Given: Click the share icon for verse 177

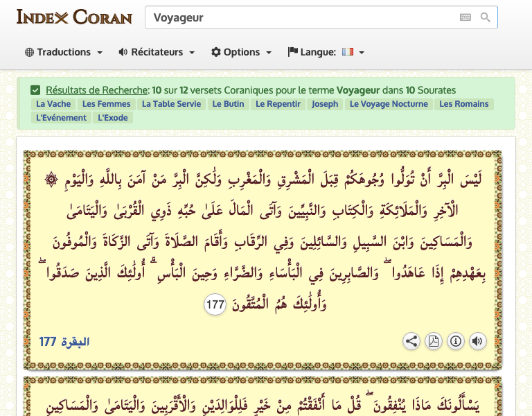Looking at the screenshot, I should (411, 341).
